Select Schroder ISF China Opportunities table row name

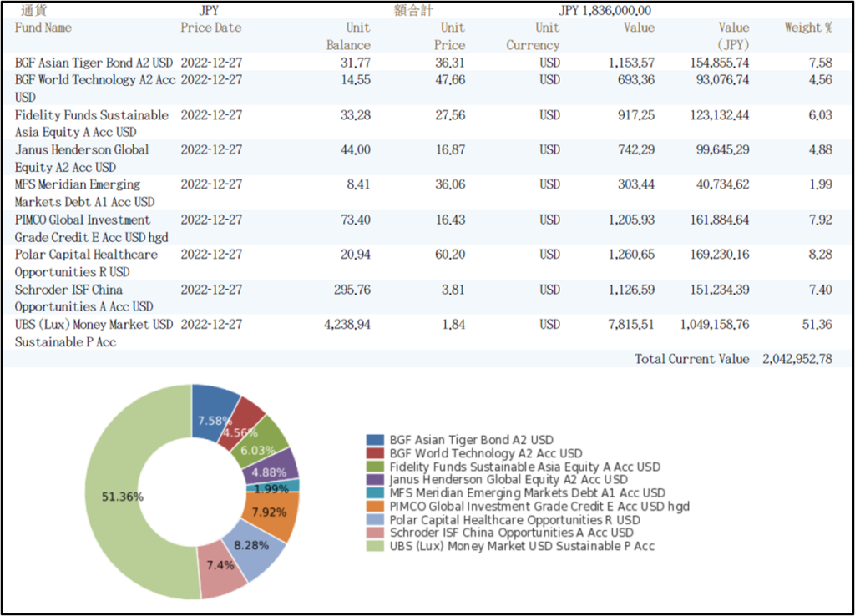click(84, 298)
